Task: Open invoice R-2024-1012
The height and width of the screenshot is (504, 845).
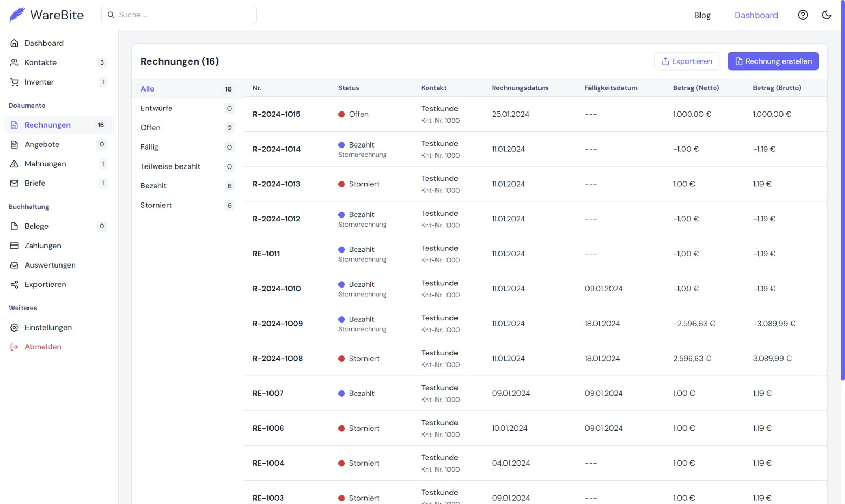Action: (276, 219)
